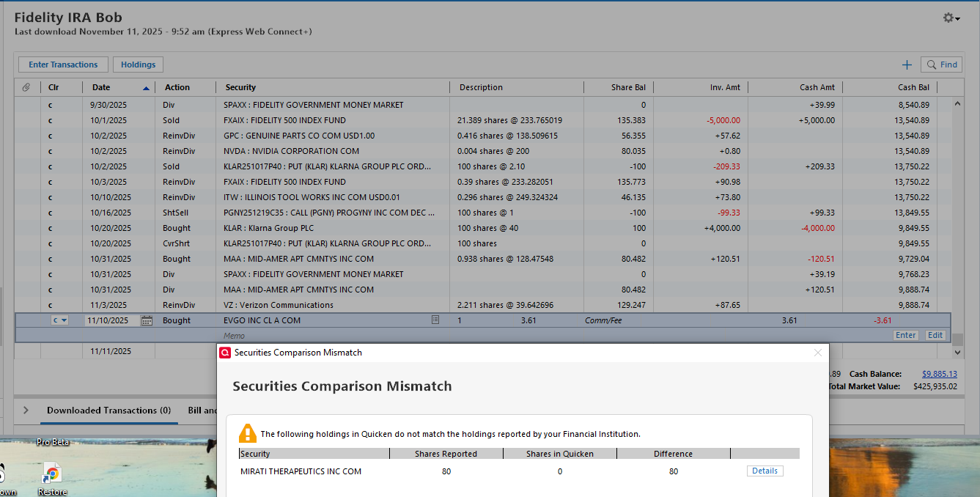Click the Share Bal column header

point(617,87)
